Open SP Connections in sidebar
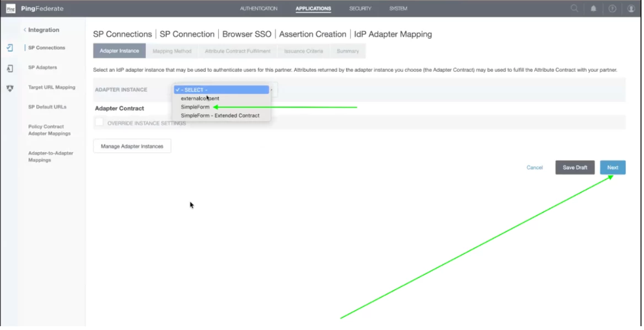Viewport: 644px width, 330px height. tap(46, 47)
